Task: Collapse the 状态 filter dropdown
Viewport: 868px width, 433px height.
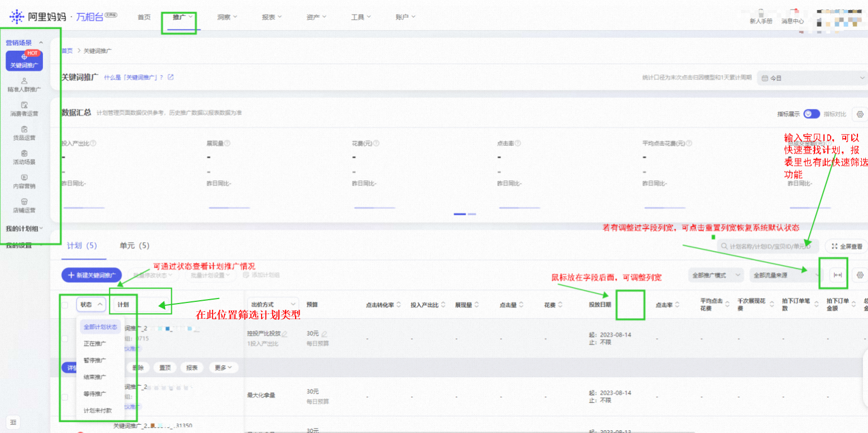Action: [x=91, y=305]
